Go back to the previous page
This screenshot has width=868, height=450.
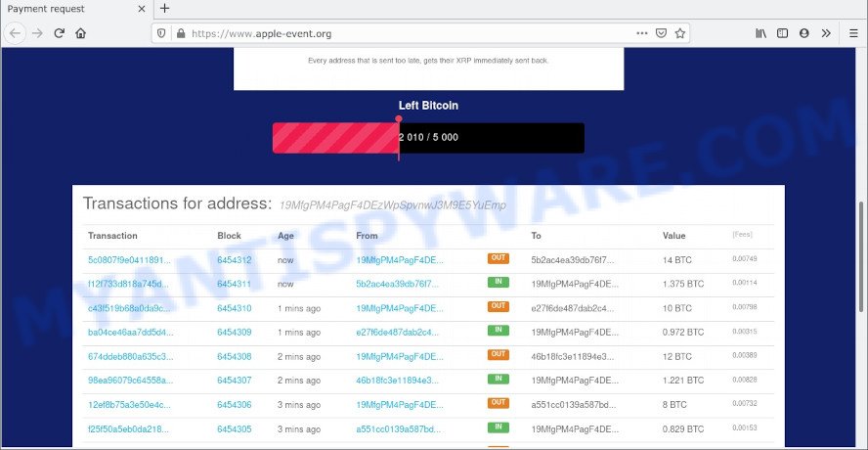[x=15, y=33]
